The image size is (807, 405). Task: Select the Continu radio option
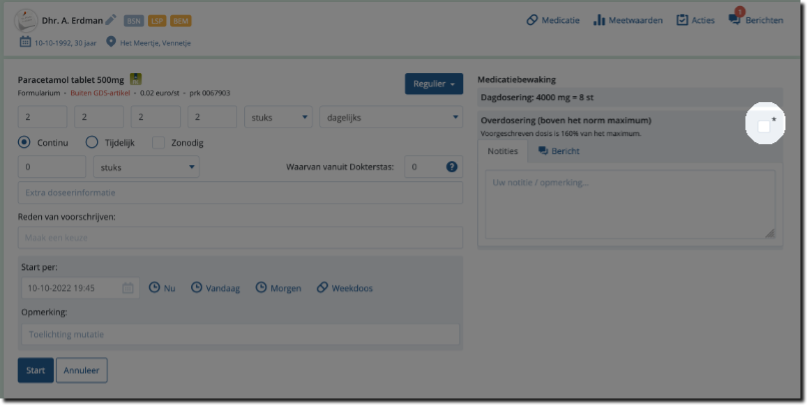click(x=25, y=143)
